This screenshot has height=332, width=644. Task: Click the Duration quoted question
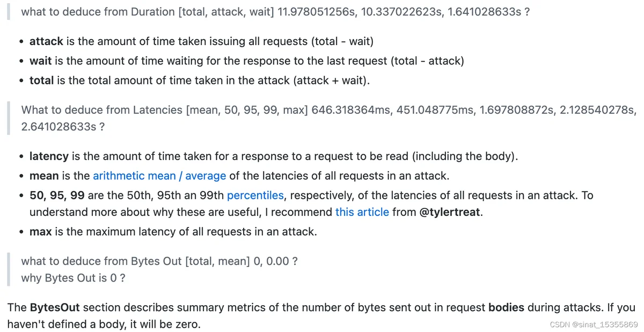click(x=276, y=11)
